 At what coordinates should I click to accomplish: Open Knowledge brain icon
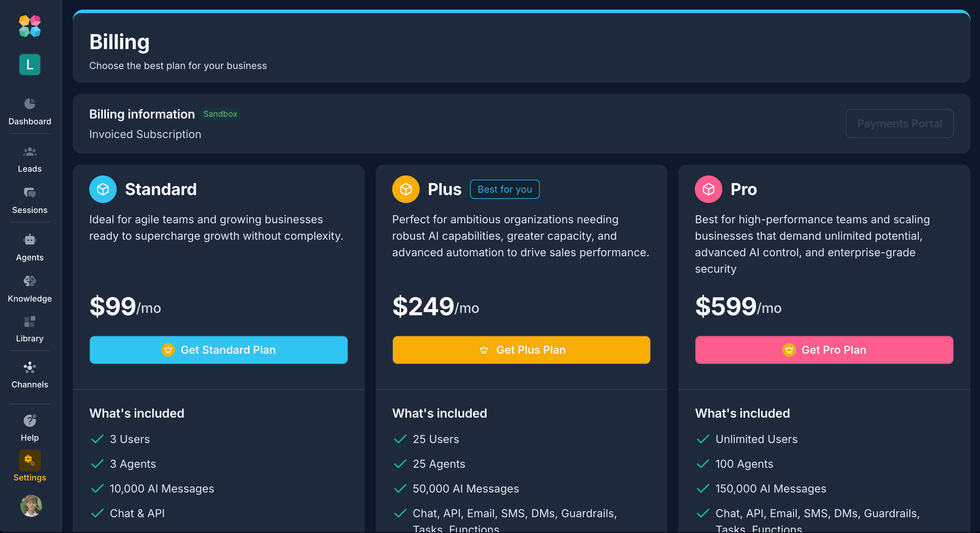click(x=30, y=281)
